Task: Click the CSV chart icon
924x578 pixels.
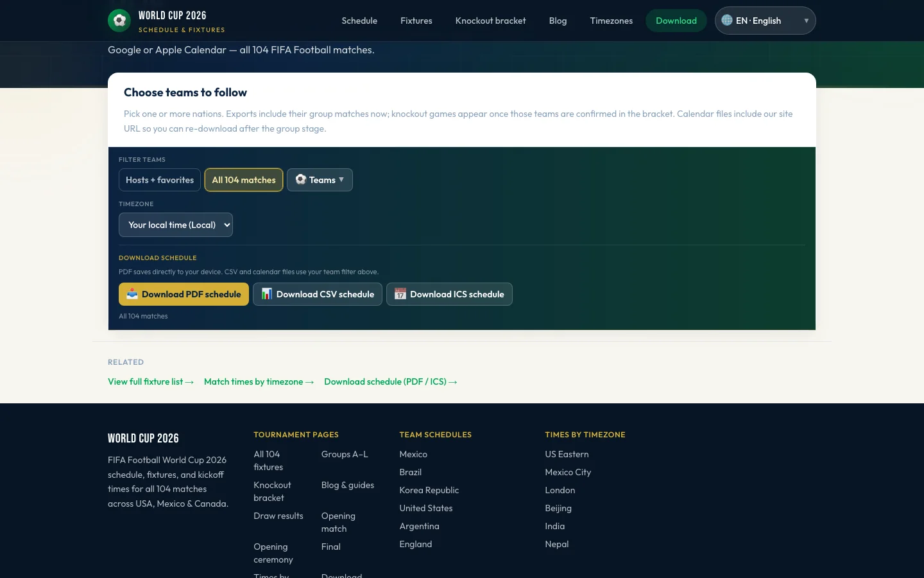Action: pyautogui.click(x=266, y=293)
